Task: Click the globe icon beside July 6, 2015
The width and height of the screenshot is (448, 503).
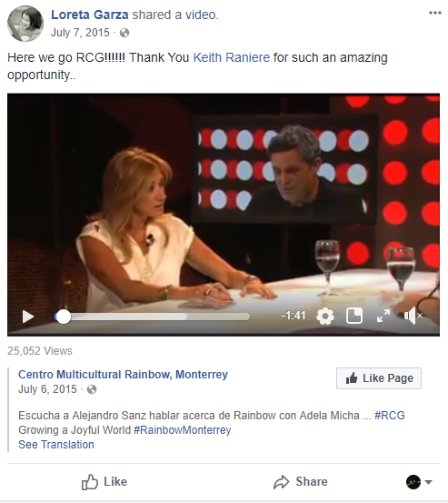Action: [x=92, y=389]
